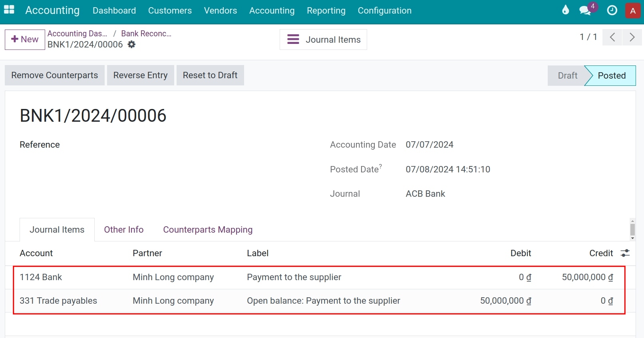
Task: Click Reset to Draft button
Action: pyautogui.click(x=210, y=75)
